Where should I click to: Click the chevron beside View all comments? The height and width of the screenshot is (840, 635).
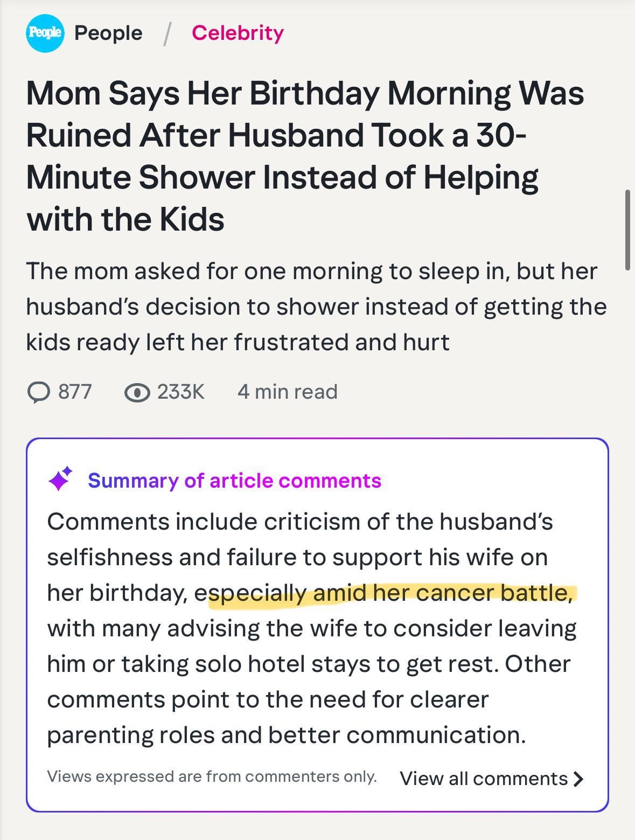pos(578,779)
